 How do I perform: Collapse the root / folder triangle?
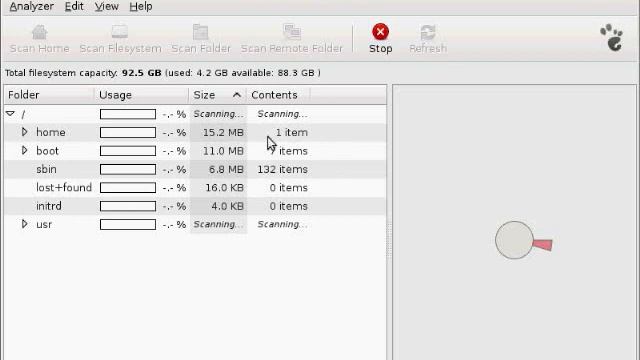pyautogui.click(x=11, y=114)
